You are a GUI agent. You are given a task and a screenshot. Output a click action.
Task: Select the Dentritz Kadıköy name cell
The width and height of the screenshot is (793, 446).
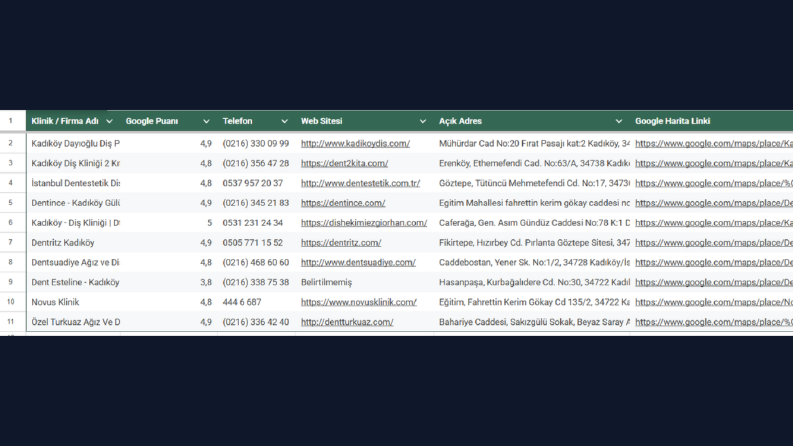coord(74,243)
